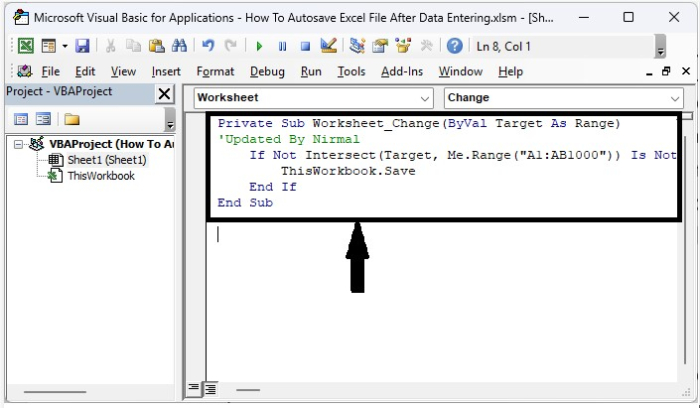This screenshot has width=700, height=408.
Task: Close the Project Explorer pane
Action: pyautogui.click(x=164, y=94)
